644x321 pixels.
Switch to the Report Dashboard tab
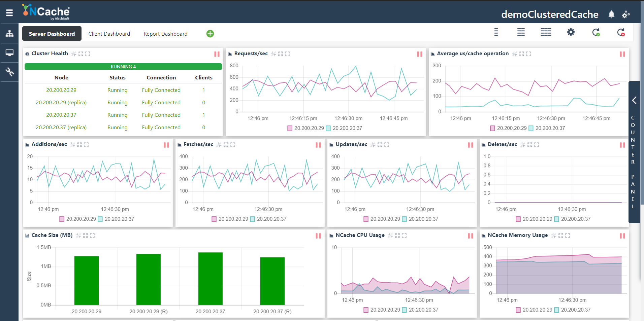click(x=165, y=34)
